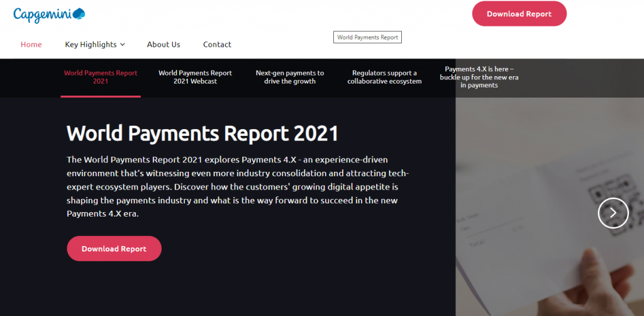Select Regulators support a collaborative ecosystem tab
644x316 pixels.
(384, 77)
